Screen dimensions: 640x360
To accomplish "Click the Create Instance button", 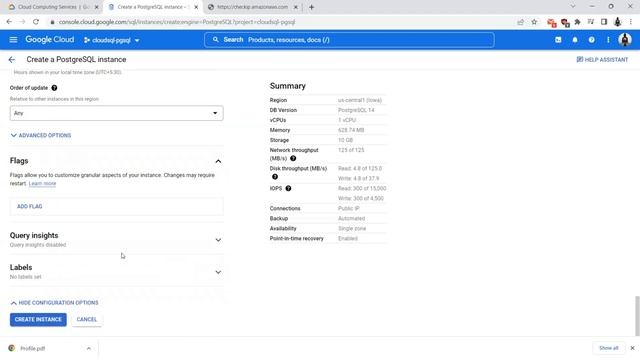I will tap(38, 319).
